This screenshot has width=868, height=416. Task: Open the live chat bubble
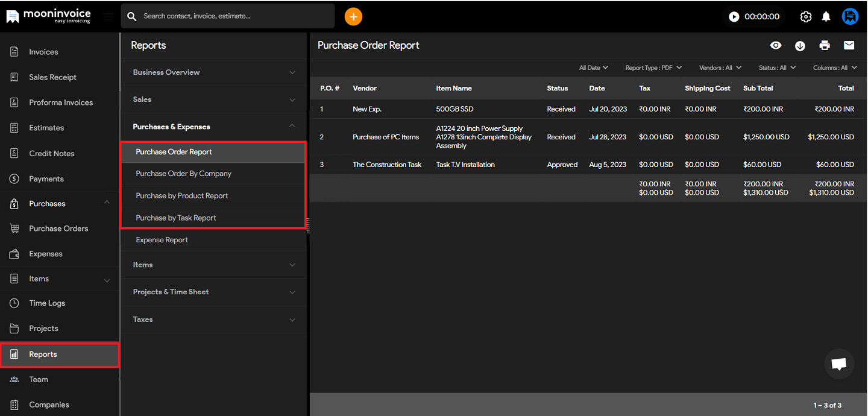coord(839,364)
